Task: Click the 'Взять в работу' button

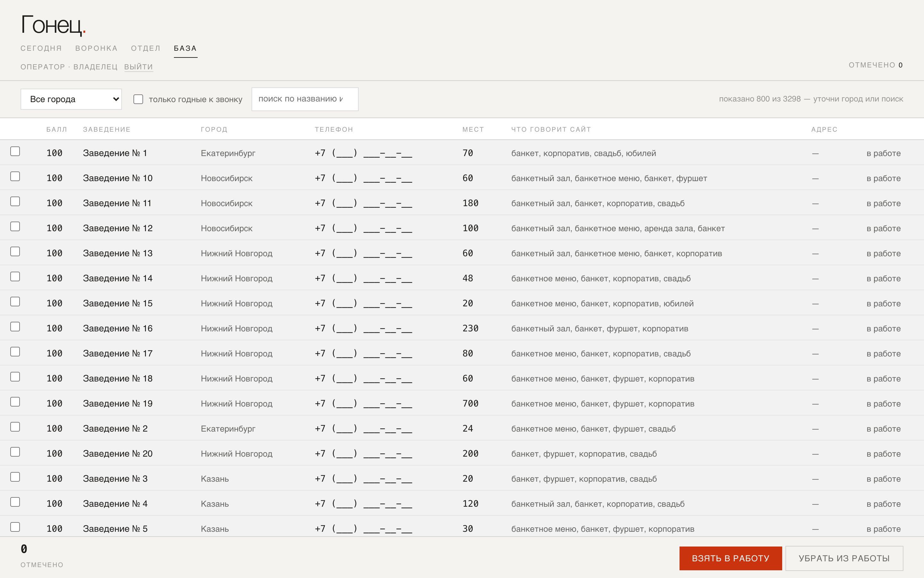Action: 731,558
